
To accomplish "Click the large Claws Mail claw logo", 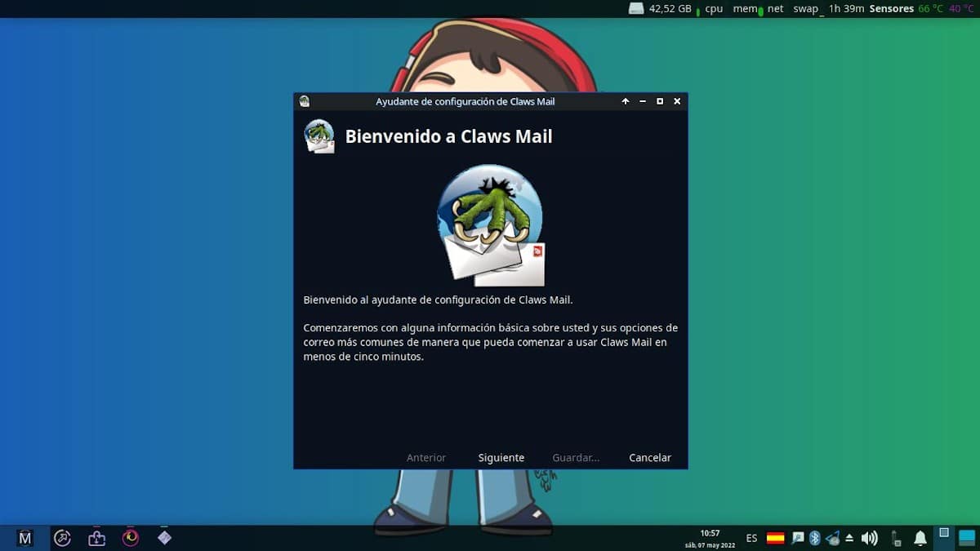I will tap(490, 225).
